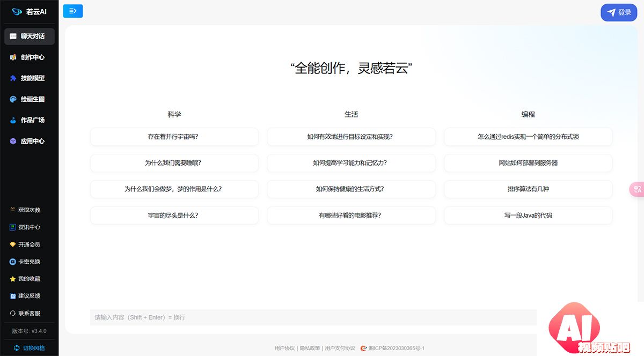Click the 登录 login button
Image resolution: width=644 pixels, height=356 pixels.
point(619,12)
